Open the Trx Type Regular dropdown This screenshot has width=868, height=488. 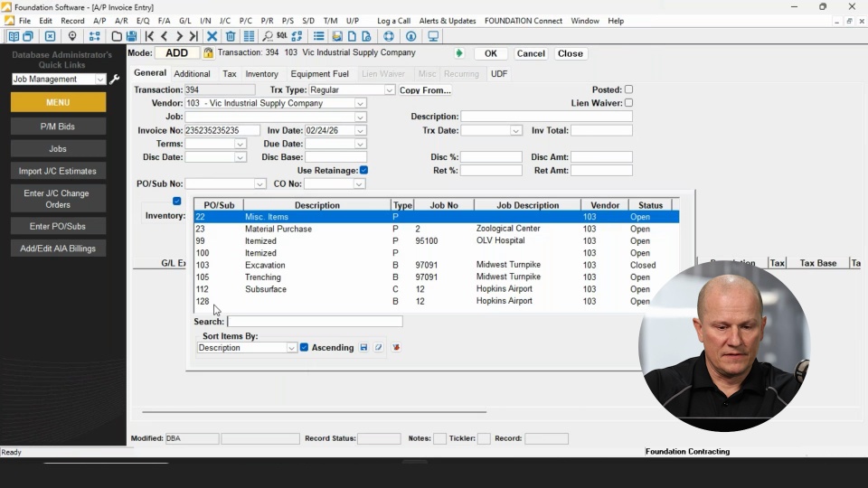[389, 89]
